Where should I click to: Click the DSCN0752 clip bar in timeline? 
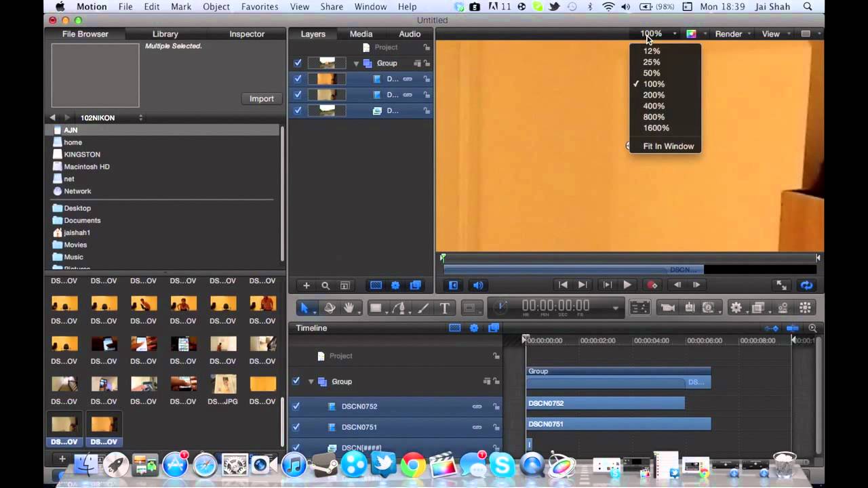606,403
